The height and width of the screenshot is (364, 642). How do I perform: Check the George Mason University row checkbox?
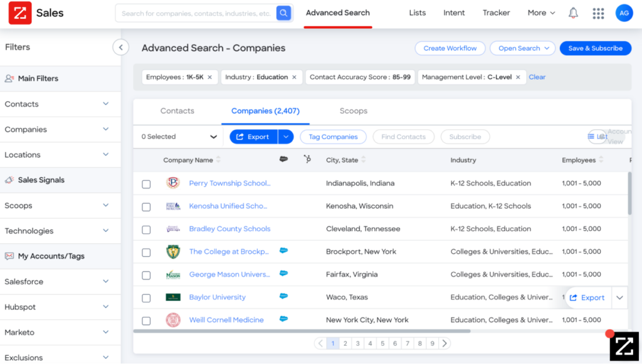point(146,275)
